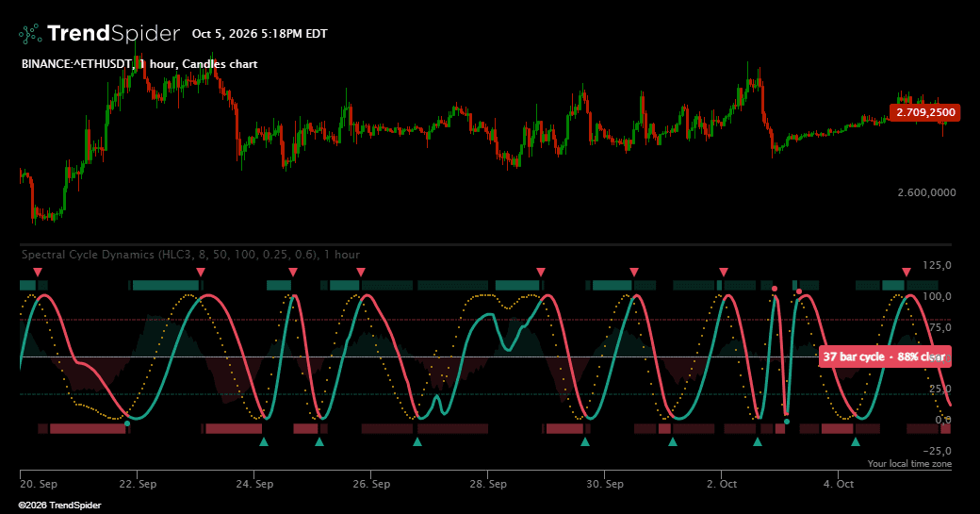
Task: Click the red down-triangle marker above 2. Oct
Action: 723,272
